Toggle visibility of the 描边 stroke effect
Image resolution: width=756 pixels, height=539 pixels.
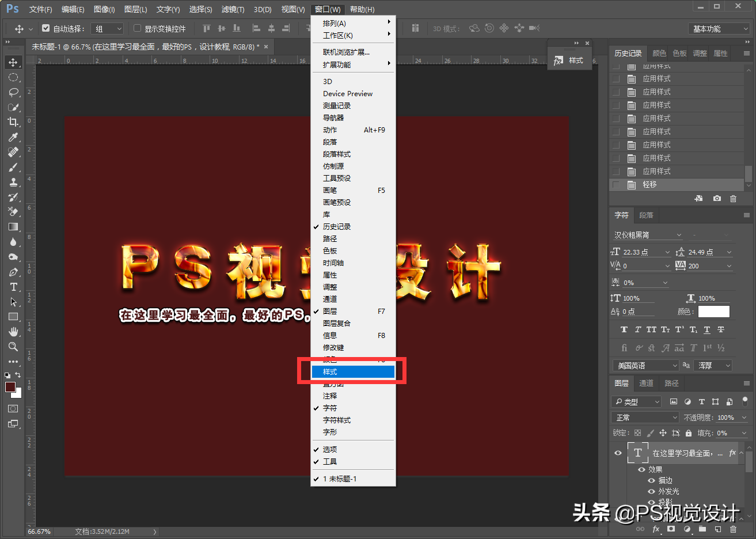pos(651,480)
